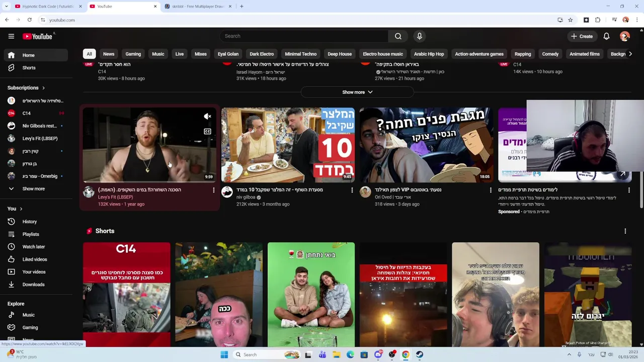Open options menu for niv gilboa video
The image size is (644, 362).
[352, 190]
